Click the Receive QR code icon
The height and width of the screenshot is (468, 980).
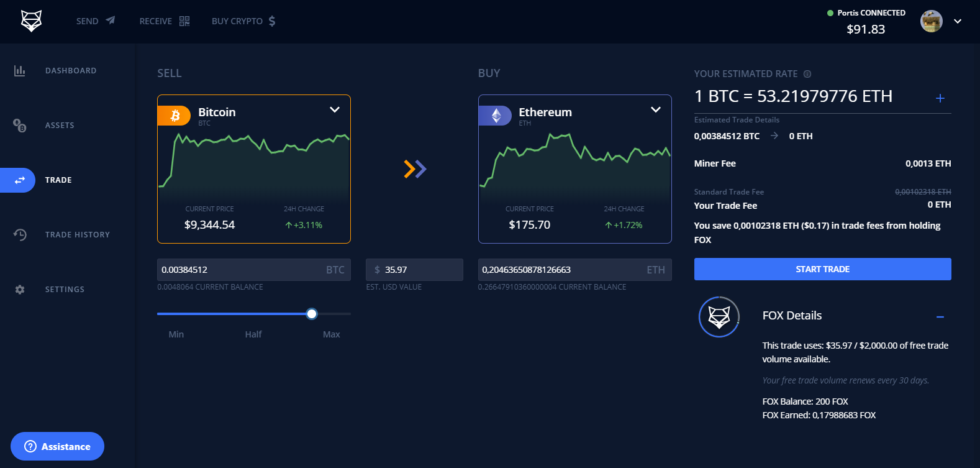point(184,21)
